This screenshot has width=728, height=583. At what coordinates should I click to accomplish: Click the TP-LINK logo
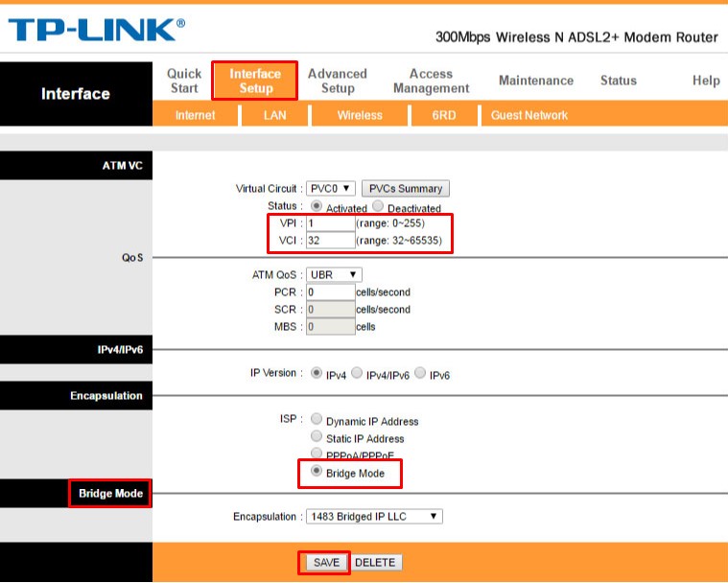pos(97,30)
